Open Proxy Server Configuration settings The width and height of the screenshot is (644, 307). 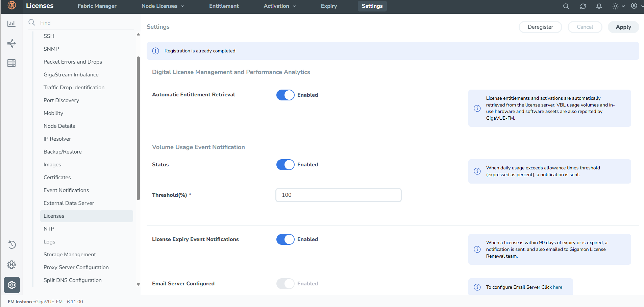(x=76, y=267)
